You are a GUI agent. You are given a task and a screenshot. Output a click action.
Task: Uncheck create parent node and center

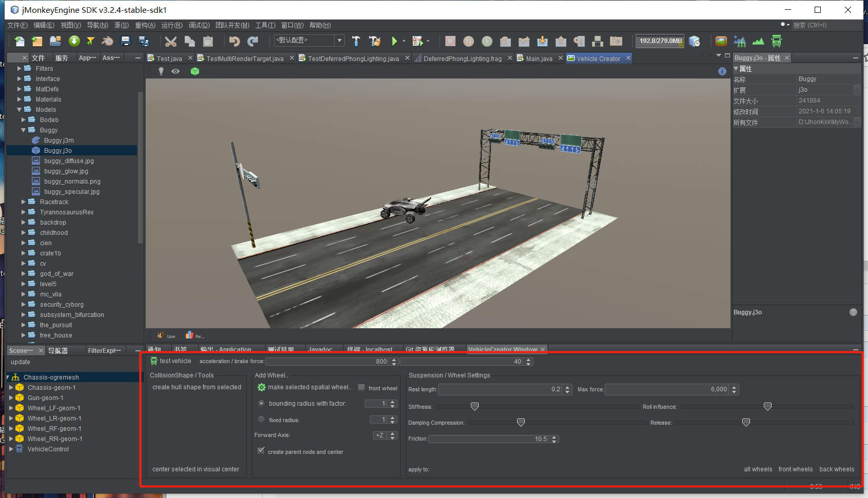coord(261,451)
